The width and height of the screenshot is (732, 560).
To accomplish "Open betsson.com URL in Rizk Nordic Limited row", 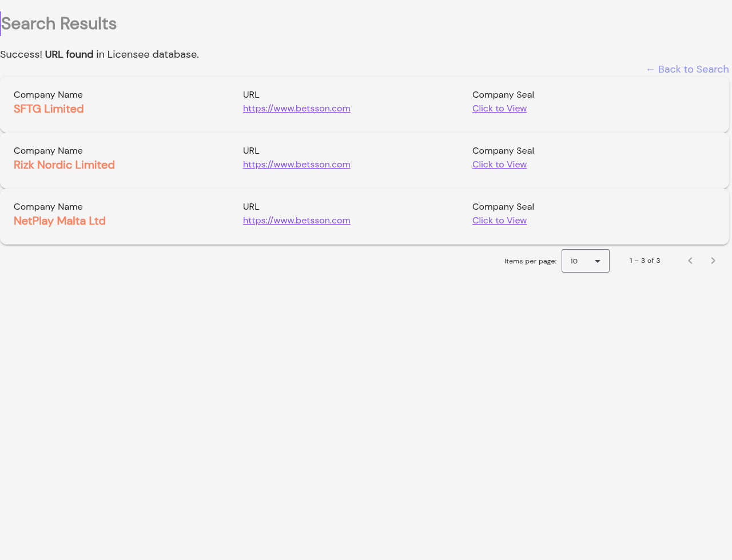I will (x=297, y=165).
